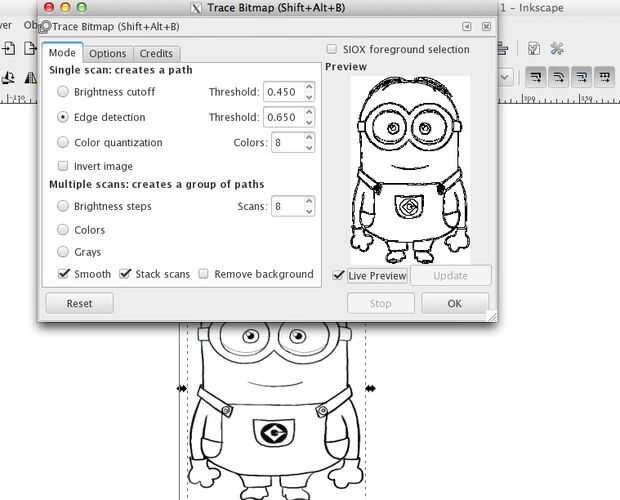
Task: Click the right horizontal resize handle on canvas
Action: click(x=370, y=389)
